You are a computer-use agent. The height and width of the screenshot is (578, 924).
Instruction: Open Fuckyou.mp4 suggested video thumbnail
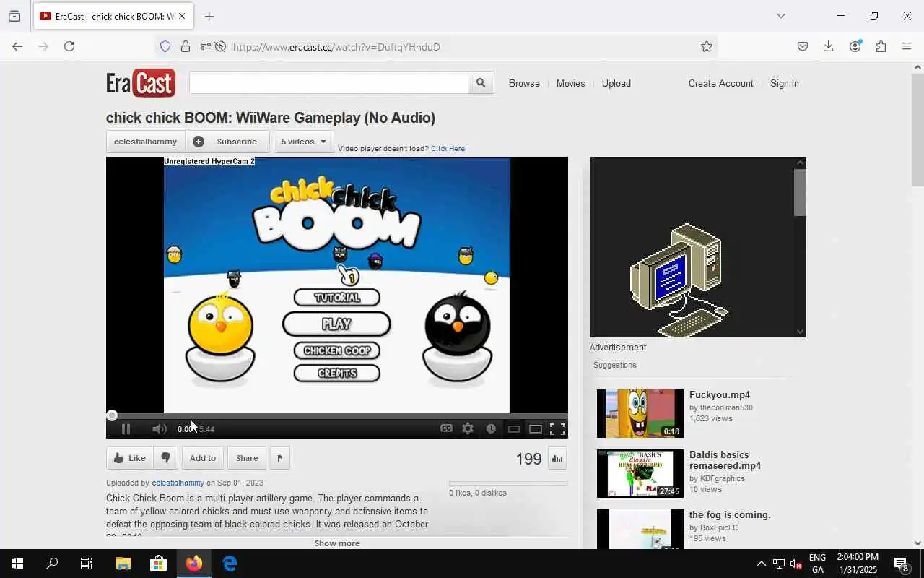640,413
